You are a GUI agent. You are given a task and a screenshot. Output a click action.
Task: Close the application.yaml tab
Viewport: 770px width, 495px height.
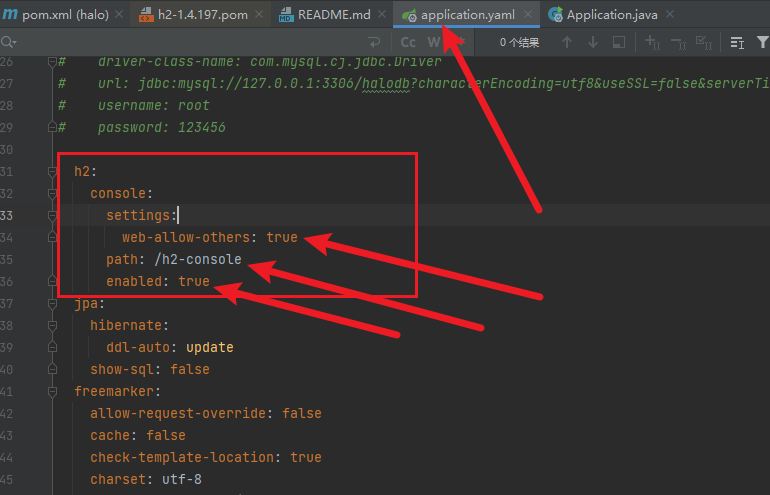(530, 15)
